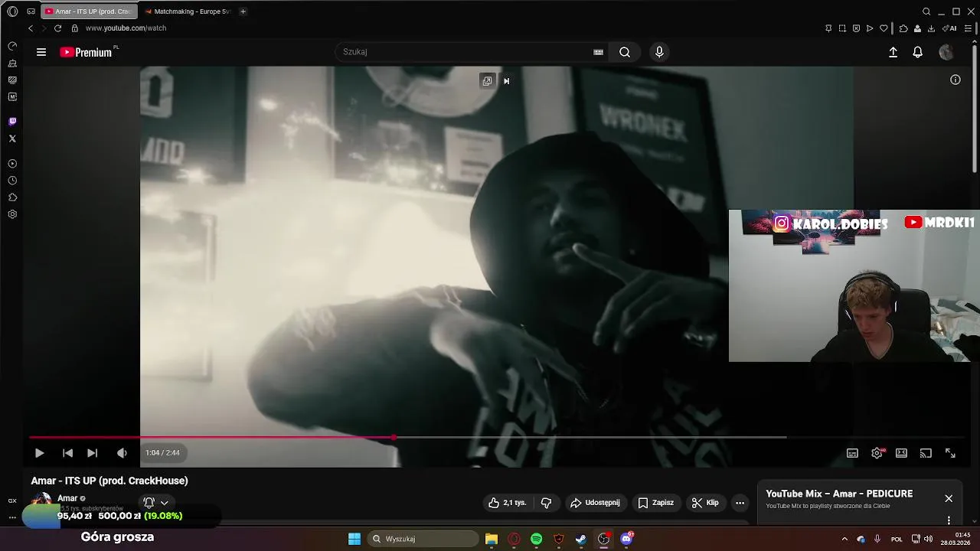Switch to the Matchmaking - Europe tab

(188, 11)
